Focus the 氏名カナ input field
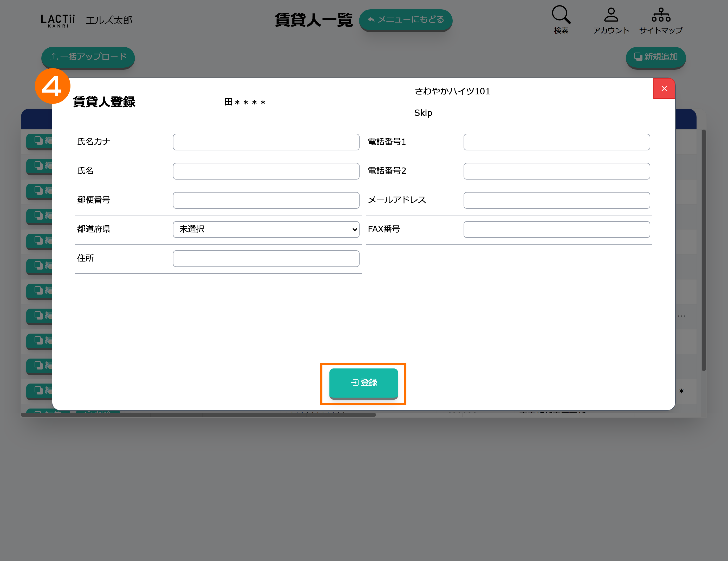Image resolution: width=728 pixels, height=561 pixels. (x=266, y=142)
